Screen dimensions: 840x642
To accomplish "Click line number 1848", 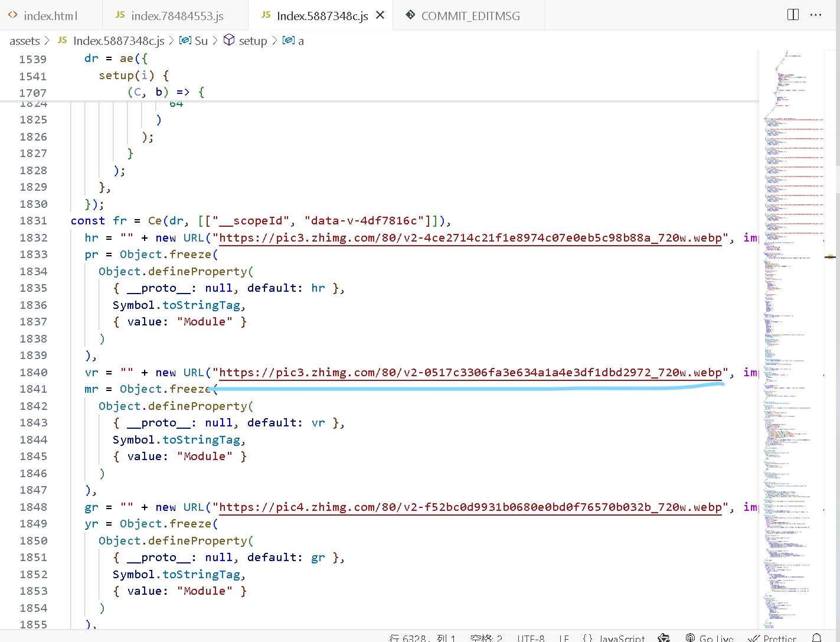I will (33, 507).
